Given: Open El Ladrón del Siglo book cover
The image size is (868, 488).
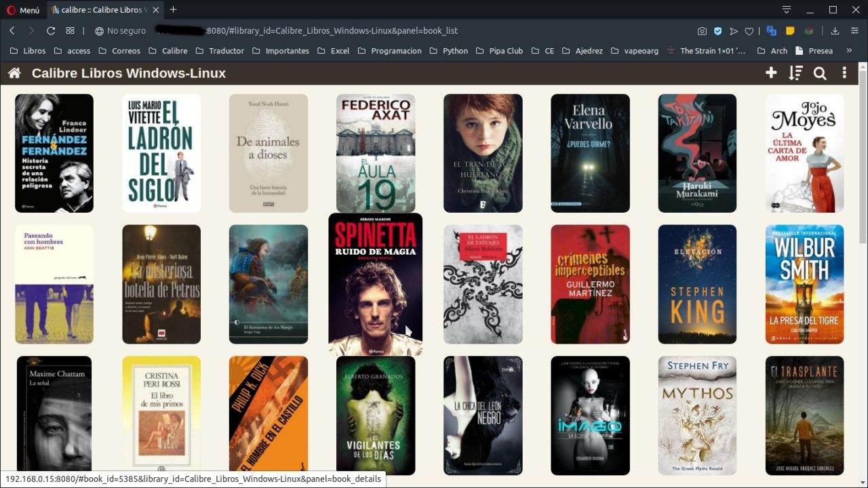Looking at the screenshot, I should (161, 153).
